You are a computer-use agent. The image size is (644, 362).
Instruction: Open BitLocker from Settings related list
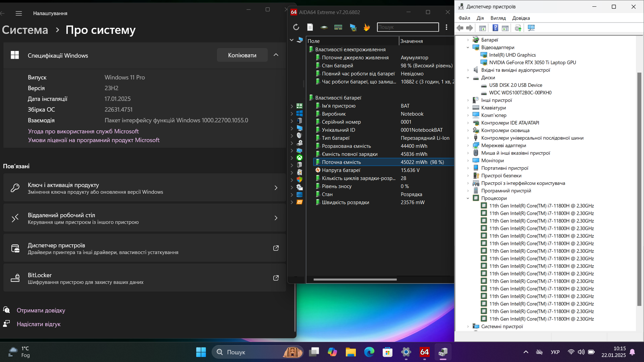(145, 278)
